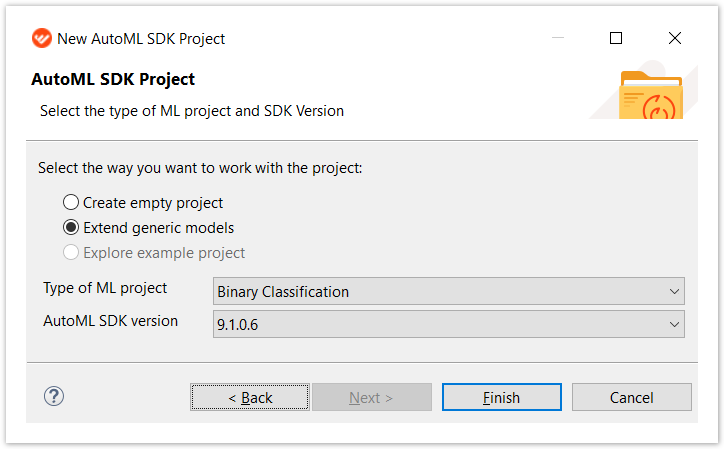Click the New AutoML SDK Project title text
Viewport: 724px width, 449px height.
[141, 39]
